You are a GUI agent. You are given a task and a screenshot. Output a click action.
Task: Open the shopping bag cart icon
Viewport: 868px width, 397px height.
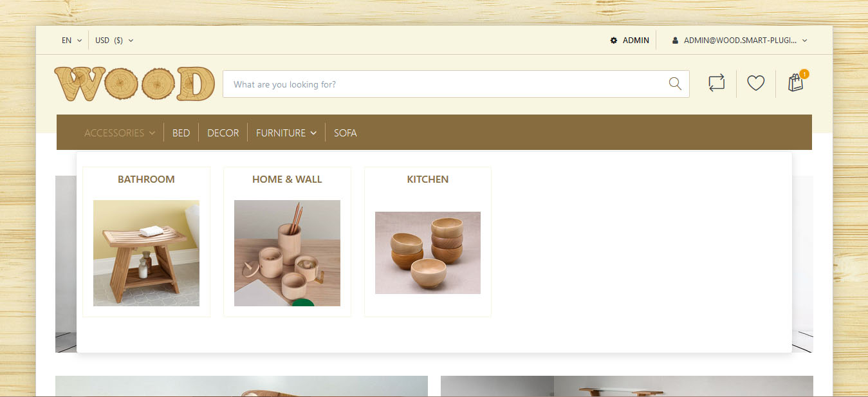click(796, 82)
